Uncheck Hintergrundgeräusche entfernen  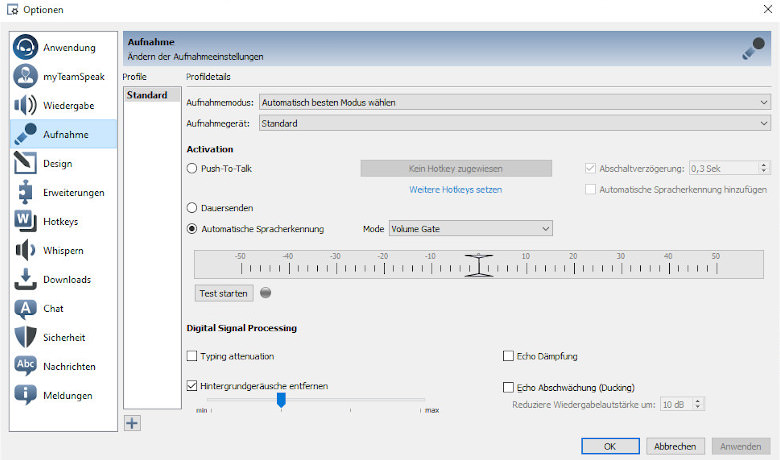[192, 385]
